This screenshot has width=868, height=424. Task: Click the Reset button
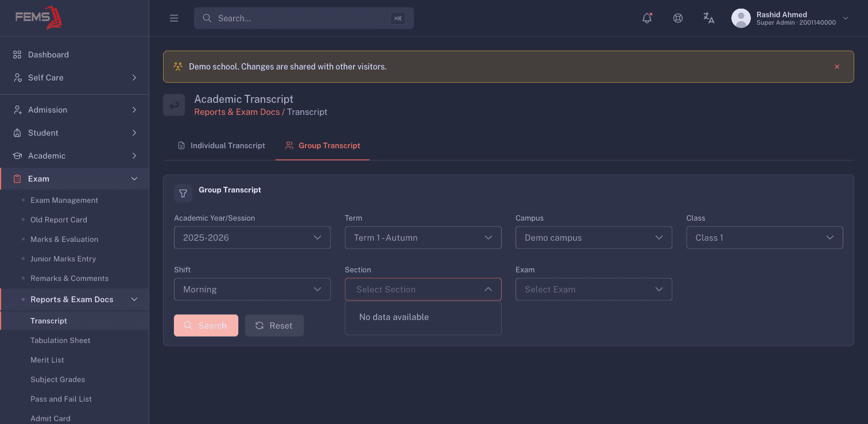[274, 326]
